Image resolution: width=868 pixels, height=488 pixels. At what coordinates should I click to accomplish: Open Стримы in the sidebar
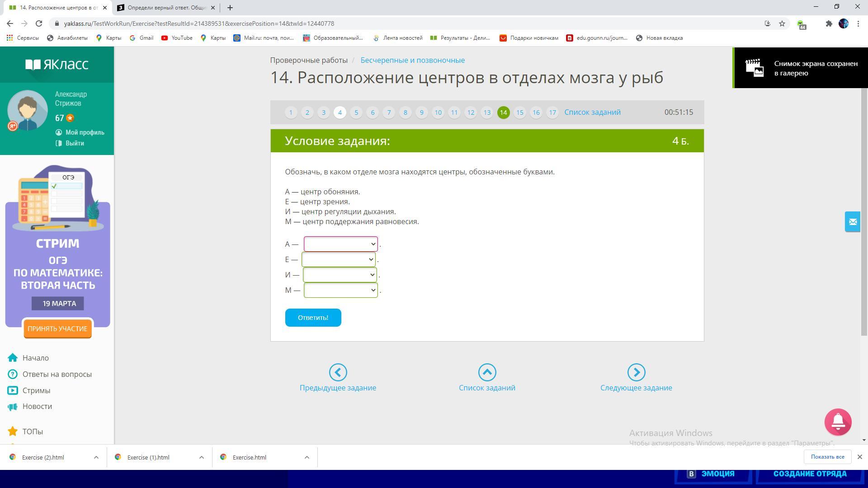click(x=36, y=390)
